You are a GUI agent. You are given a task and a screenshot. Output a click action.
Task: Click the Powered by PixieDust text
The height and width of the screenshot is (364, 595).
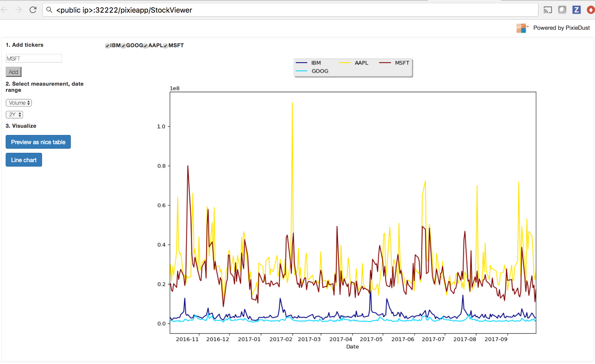562,28
